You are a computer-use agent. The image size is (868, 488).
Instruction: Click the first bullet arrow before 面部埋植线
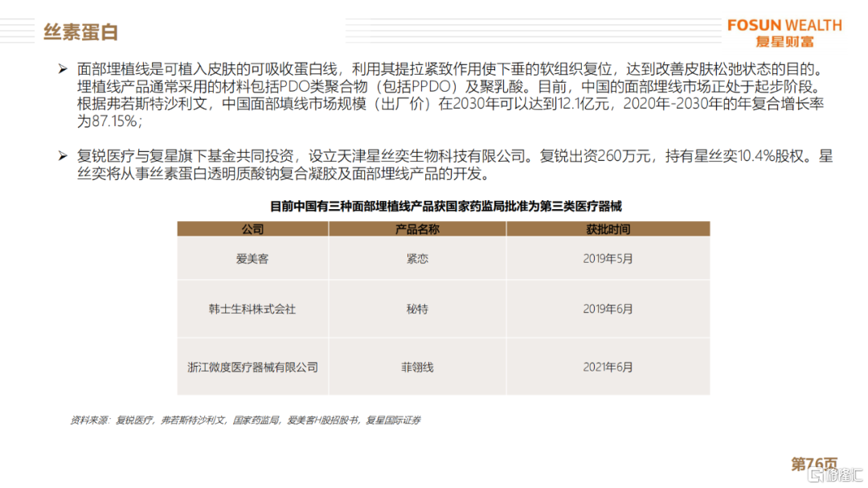pos(63,69)
